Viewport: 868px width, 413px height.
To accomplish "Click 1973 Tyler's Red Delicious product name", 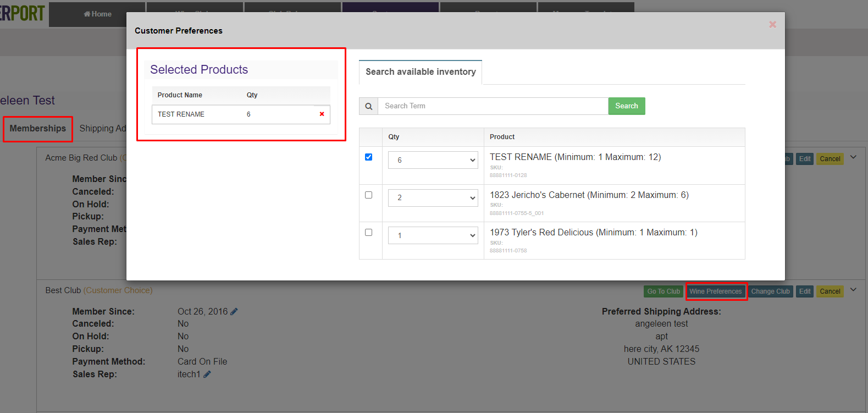I will 594,233.
